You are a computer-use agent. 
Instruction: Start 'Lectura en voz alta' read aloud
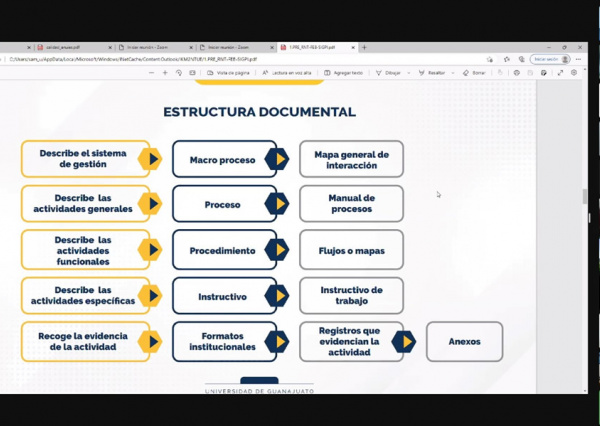(x=287, y=73)
